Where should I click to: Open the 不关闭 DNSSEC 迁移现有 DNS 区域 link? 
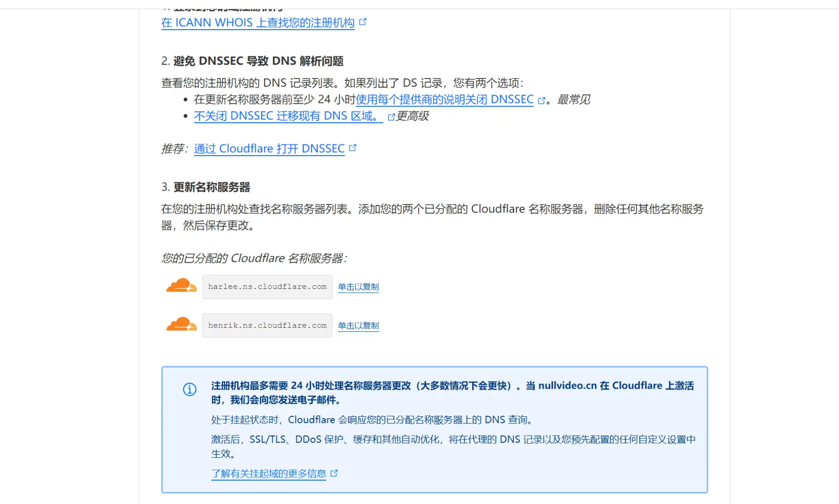click(x=286, y=116)
